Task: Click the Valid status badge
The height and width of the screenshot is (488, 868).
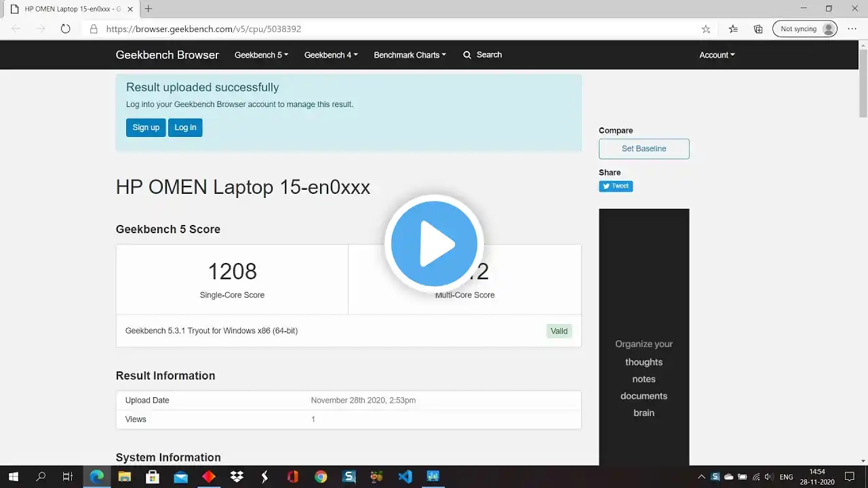Action: click(x=559, y=331)
